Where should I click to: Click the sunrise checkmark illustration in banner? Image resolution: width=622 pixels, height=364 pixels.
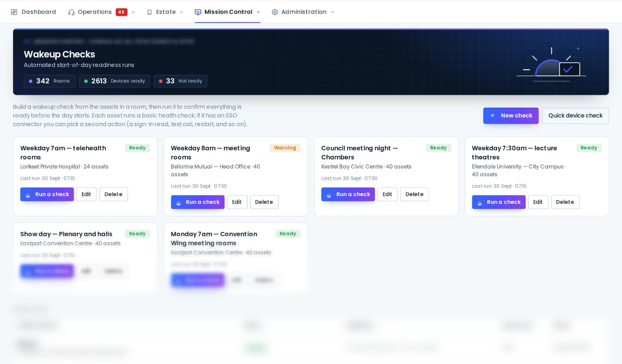click(552, 64)
